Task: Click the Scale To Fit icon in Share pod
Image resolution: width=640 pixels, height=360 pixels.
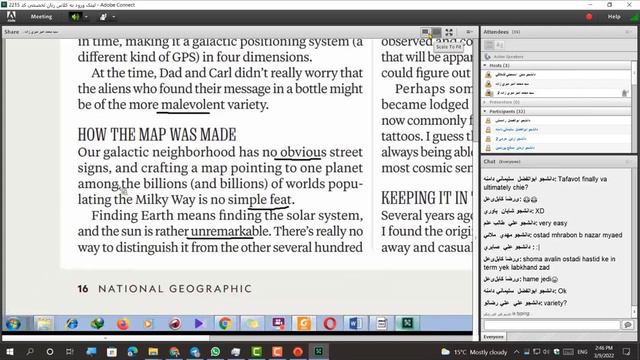Action: tap(425, 32)
